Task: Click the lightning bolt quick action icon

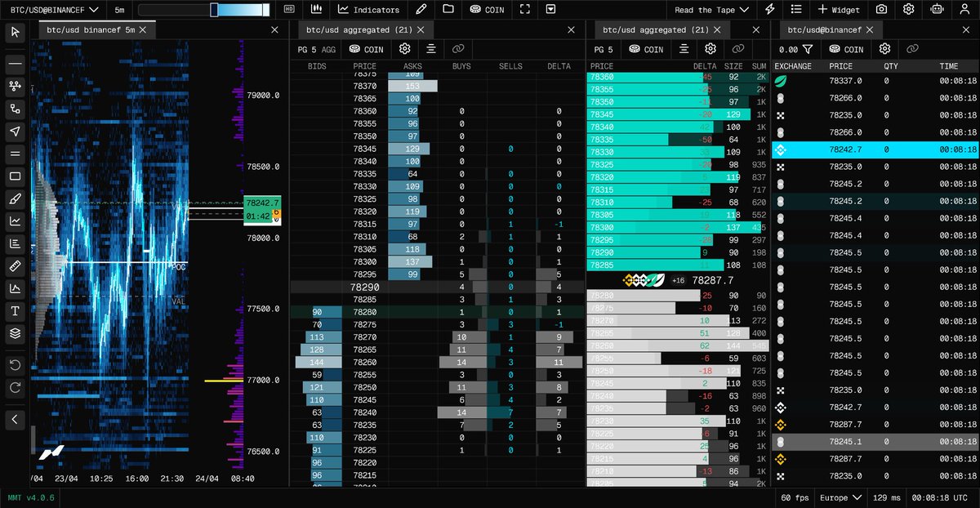Action: [770, 10]
